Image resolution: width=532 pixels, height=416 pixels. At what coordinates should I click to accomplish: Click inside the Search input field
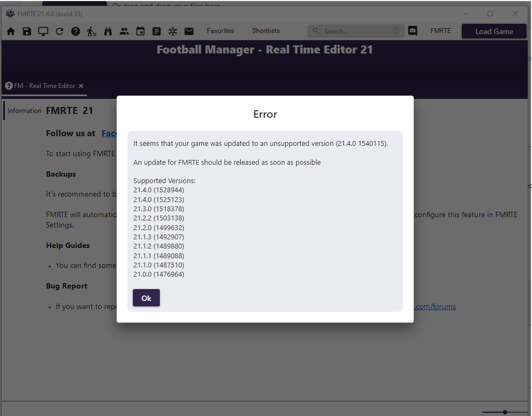[x=355, y=31]
